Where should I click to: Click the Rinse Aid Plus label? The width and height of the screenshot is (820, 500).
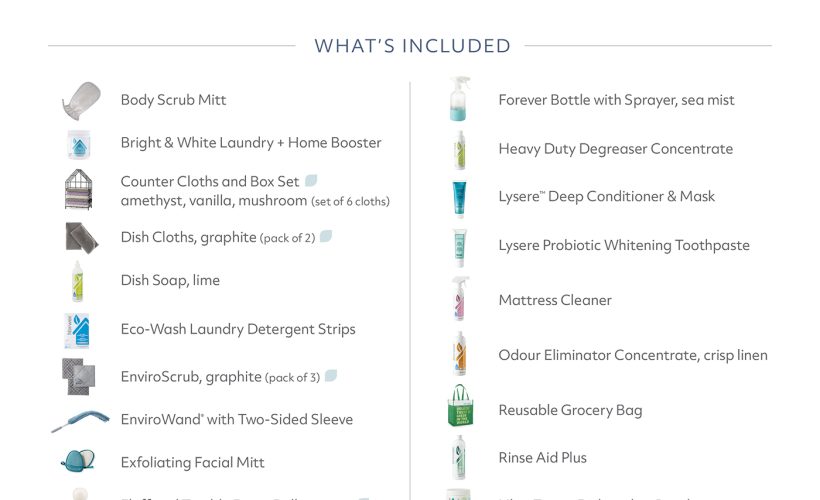click(x=542, y=458)
